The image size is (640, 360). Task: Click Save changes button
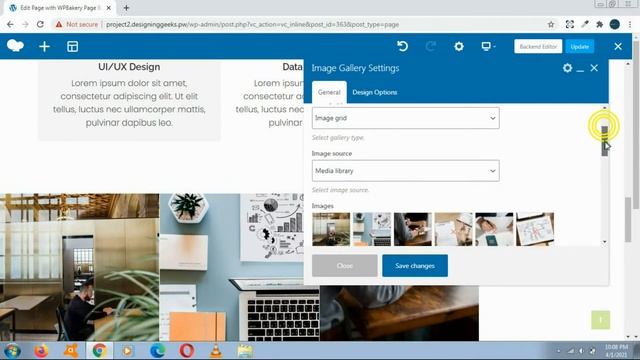tap(415, 266)
